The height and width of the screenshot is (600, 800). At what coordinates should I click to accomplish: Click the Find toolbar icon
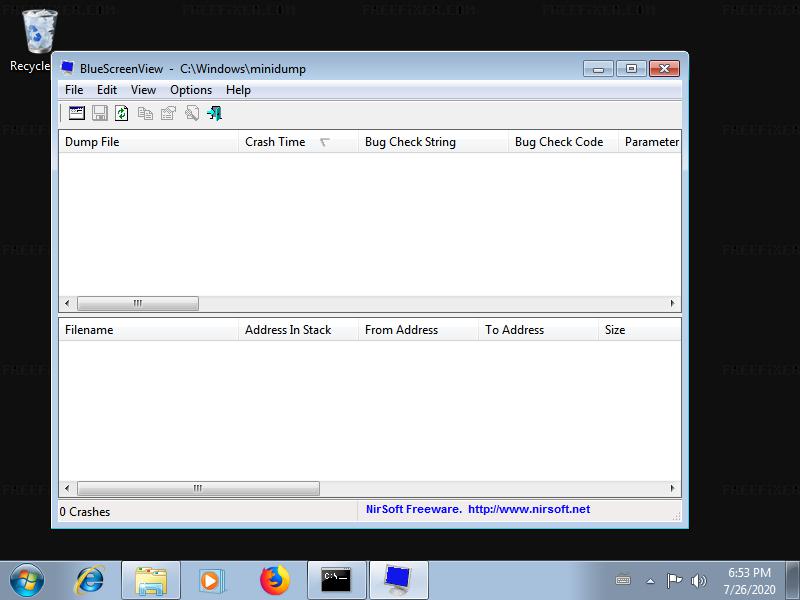pyautogui.click(x=191, y=113)
